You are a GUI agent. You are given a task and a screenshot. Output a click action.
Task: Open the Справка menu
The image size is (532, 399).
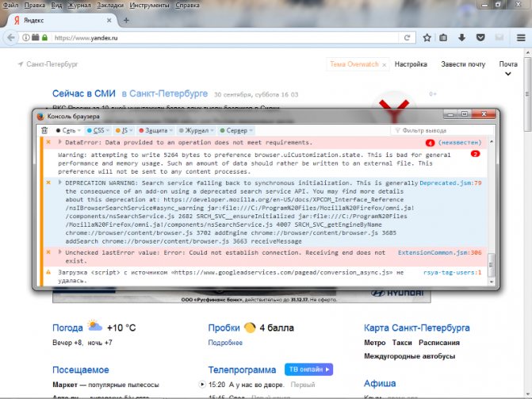(x=187, y=5)
